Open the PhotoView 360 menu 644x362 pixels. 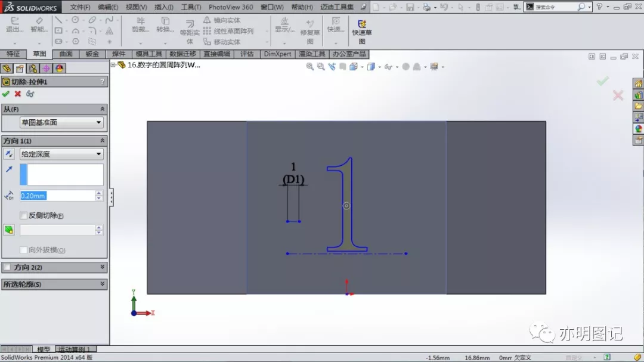coord(231,7)
